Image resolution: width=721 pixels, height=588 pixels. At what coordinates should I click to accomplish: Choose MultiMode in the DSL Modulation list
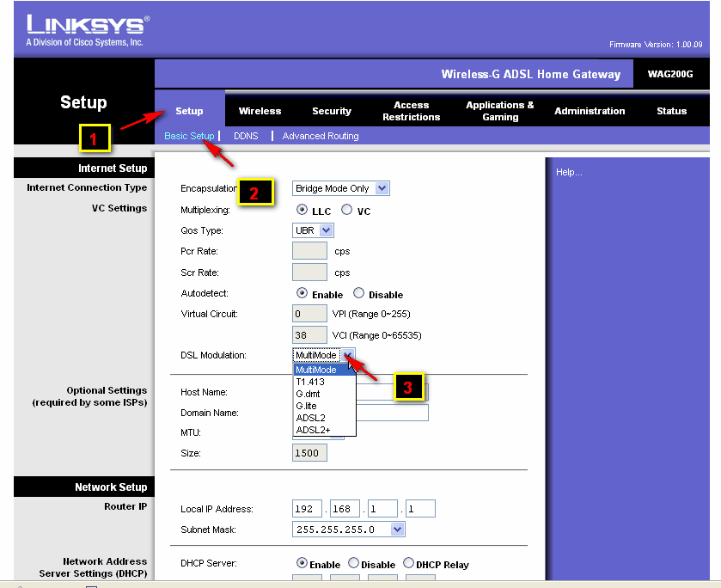pos(325,370)
